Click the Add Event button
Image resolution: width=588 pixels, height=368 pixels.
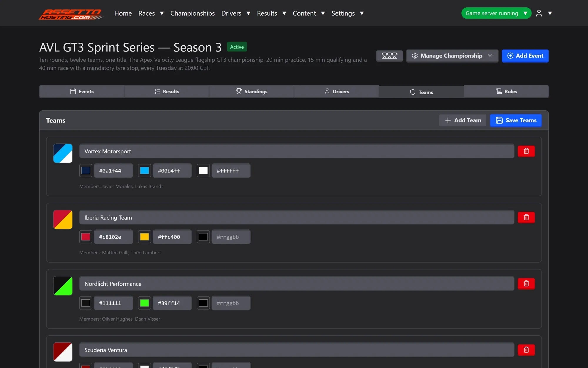[525, 56]
